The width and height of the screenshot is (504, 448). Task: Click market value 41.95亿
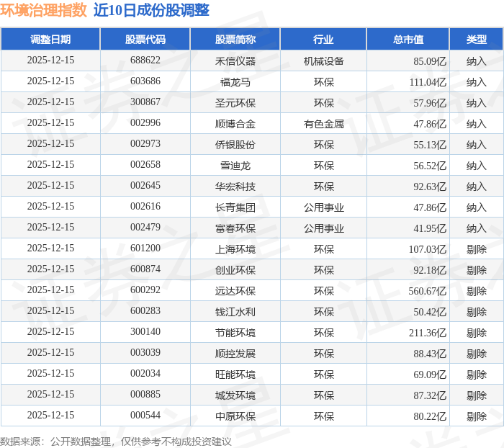(430, 228)
